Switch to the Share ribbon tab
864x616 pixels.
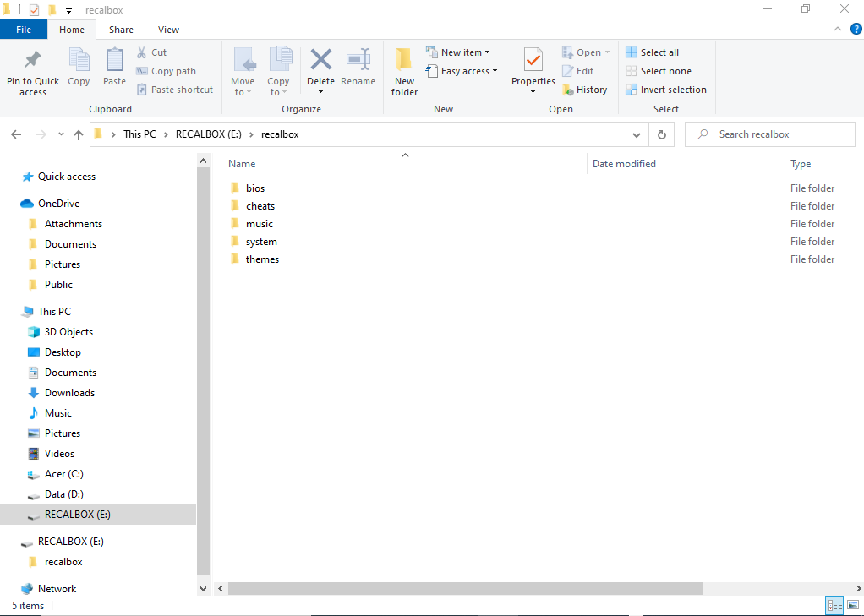121,30
